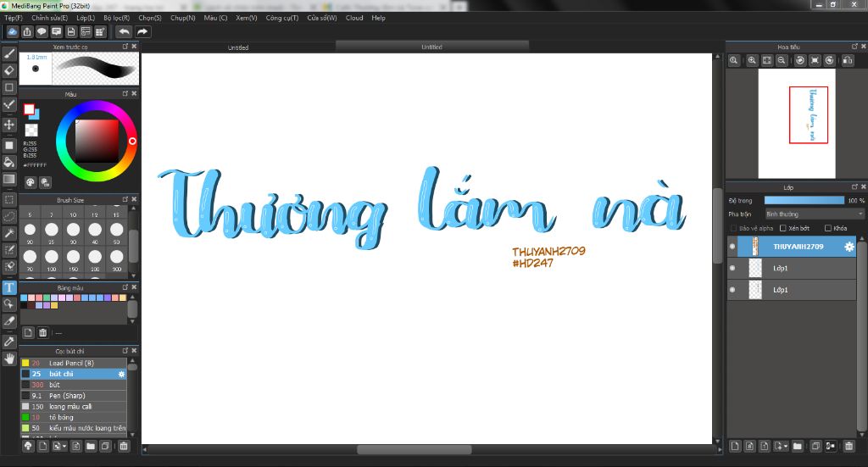This screenshot has height=467, width=868.
Task: Add new color to the Bảng màu palette
Action: click(28, 332)
